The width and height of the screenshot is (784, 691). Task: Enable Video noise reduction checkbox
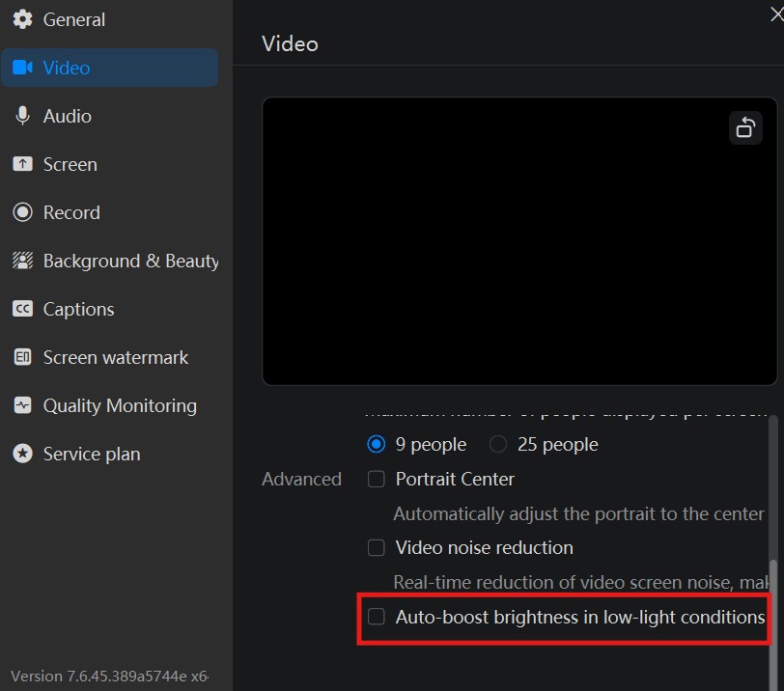click(x=377, y=547)
